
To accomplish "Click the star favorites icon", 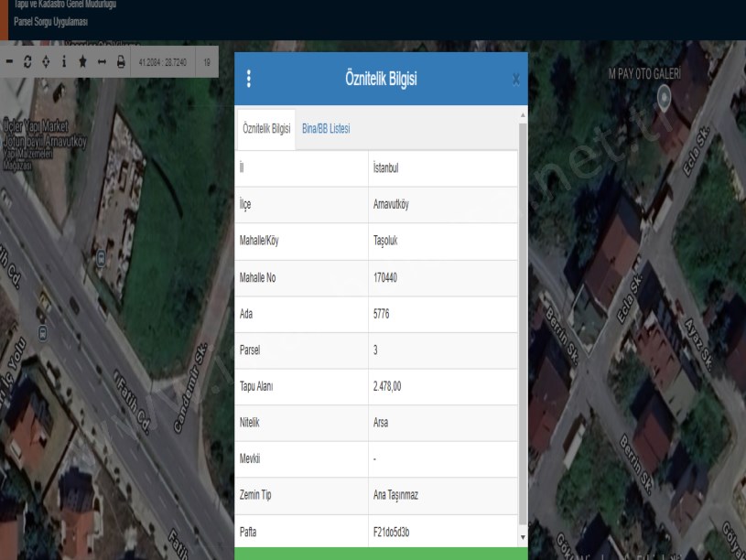I will click(x=82, y=62).
